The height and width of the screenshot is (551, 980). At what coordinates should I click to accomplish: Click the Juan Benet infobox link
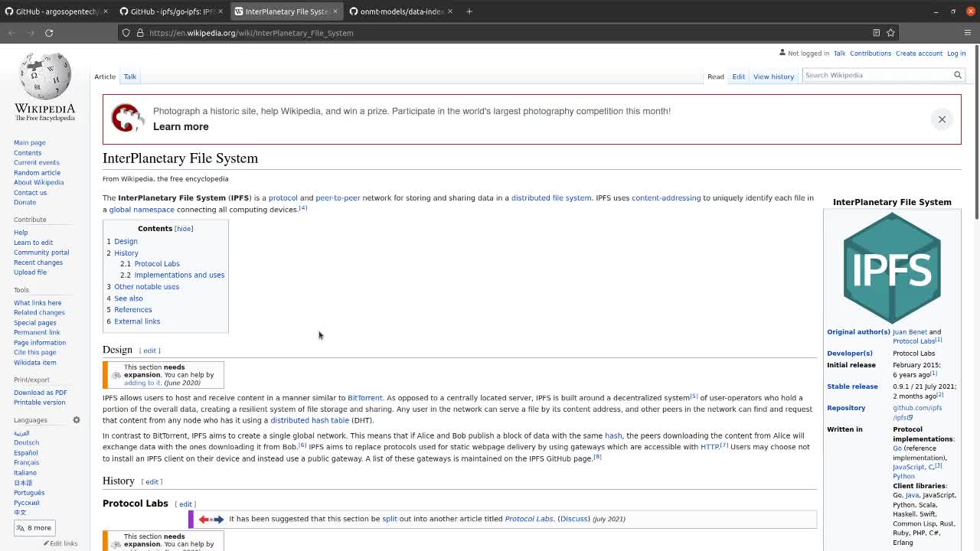pyautogui.click(x=910, y=332)
